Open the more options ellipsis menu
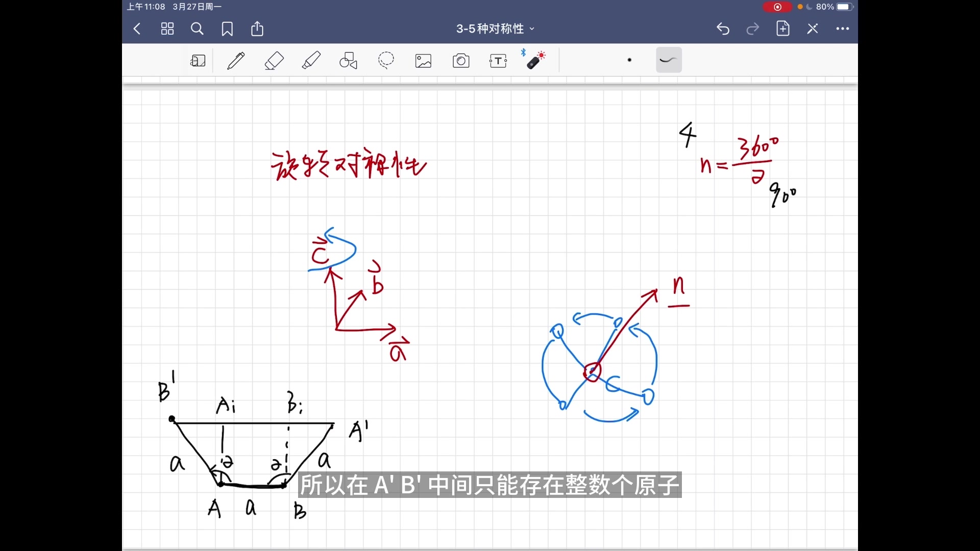Image resolution: width=980 pixels, height=551 pixels. [843, 29]
